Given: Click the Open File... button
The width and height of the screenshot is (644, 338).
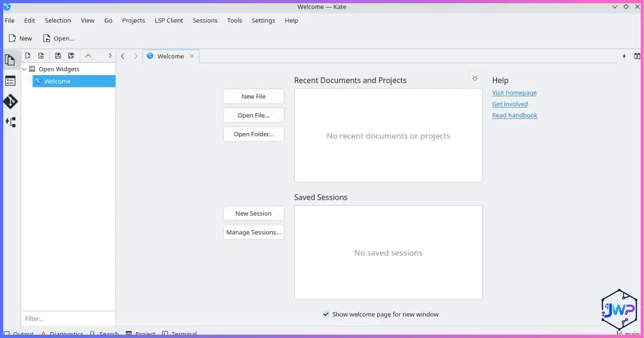Looking at the screenshot, I should [253, 115].
